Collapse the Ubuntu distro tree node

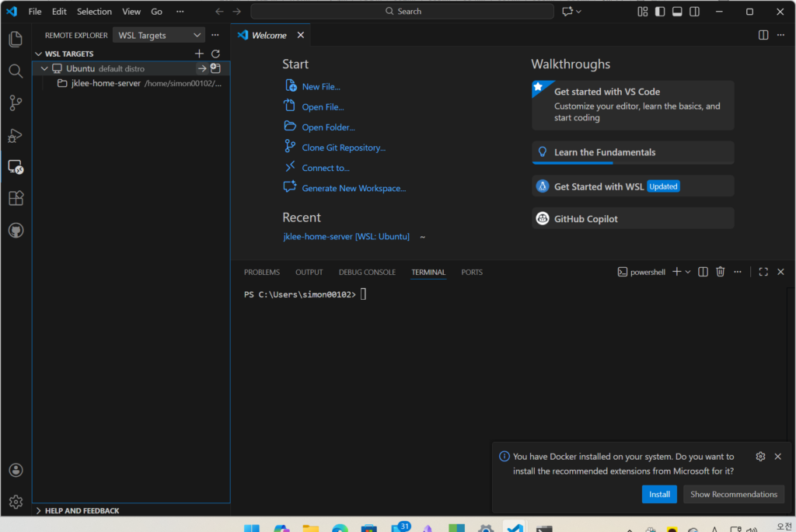44,68
